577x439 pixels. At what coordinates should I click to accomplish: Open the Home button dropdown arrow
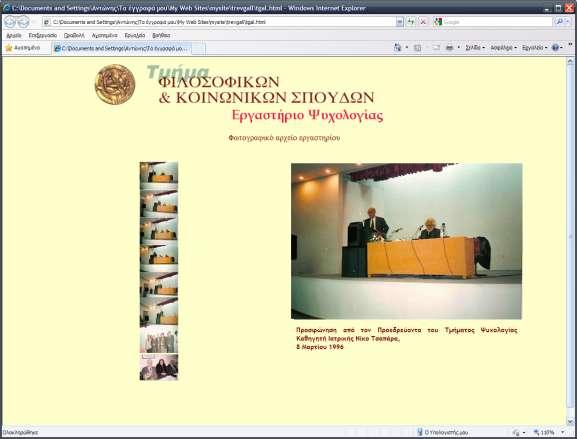pyautogui.click(x=407, y=48)
